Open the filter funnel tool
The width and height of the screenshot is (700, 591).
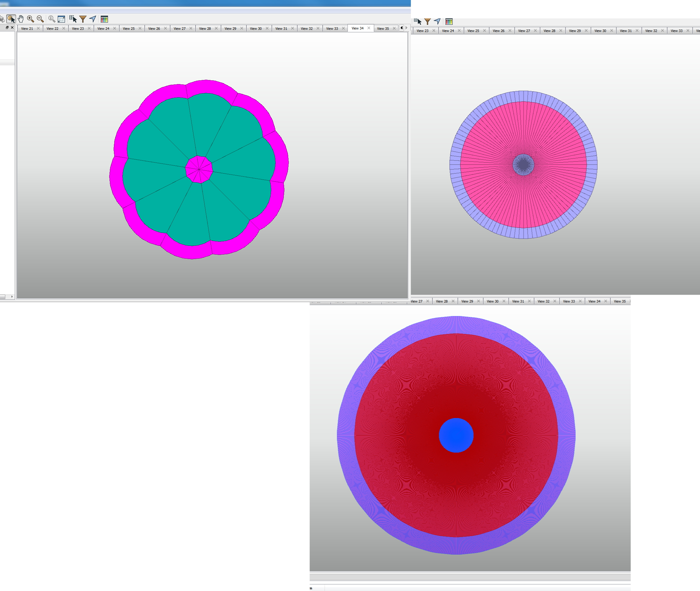pos(83,19)
